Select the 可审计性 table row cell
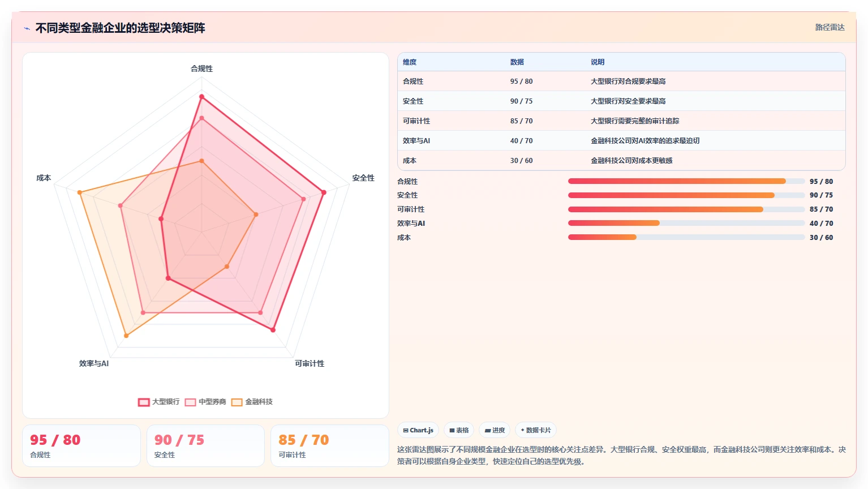Screen dimensions: 868x489 pos(416,121)
